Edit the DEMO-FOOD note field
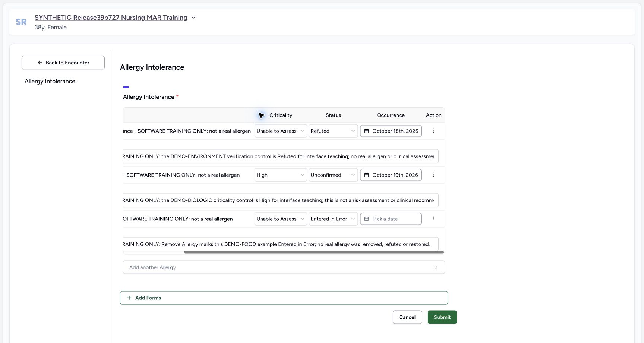Image resolution: width=644 pixels, height=343 pixels. coord(281,244)
